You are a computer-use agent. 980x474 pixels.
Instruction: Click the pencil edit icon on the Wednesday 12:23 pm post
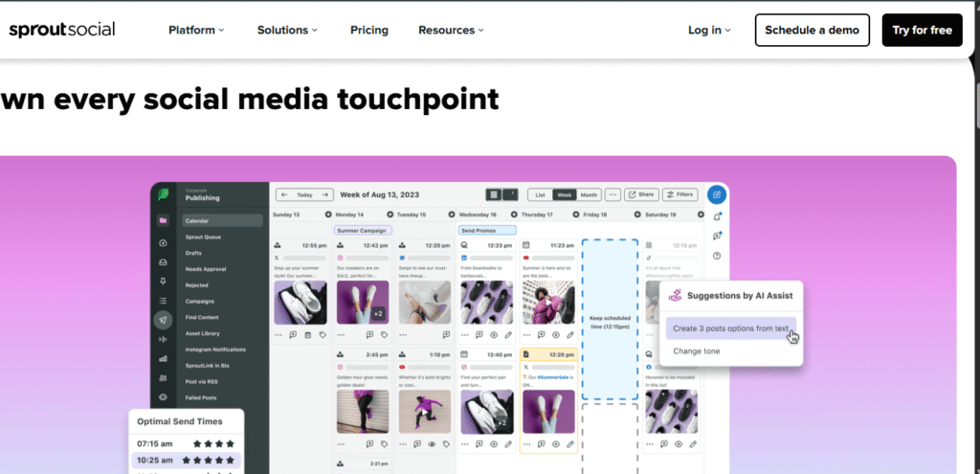[508, 335]
